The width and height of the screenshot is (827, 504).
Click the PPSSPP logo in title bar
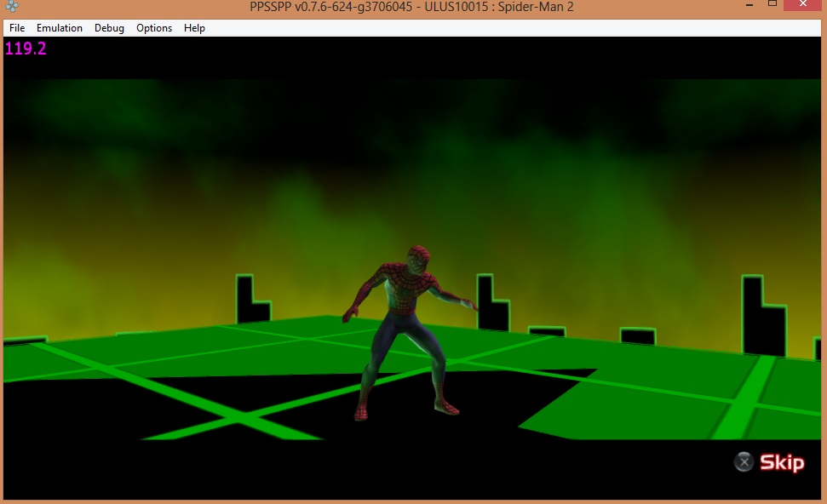pos(12,7)
